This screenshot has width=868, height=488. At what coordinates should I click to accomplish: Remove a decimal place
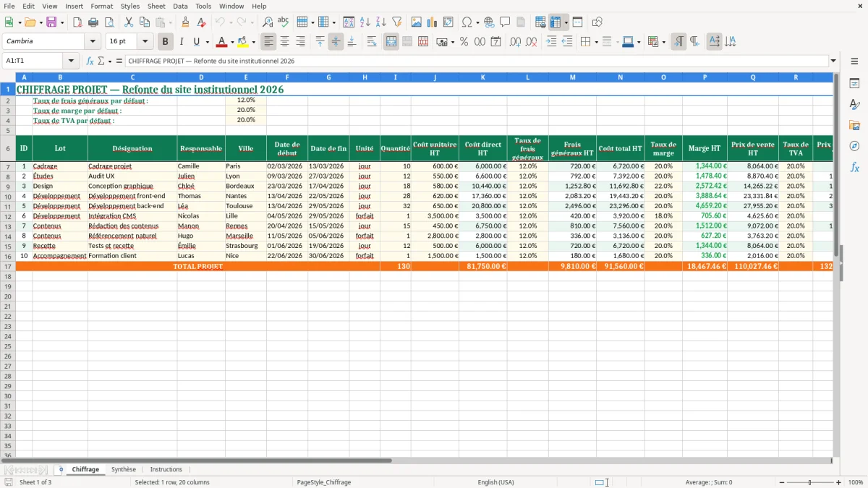point(532,42)
